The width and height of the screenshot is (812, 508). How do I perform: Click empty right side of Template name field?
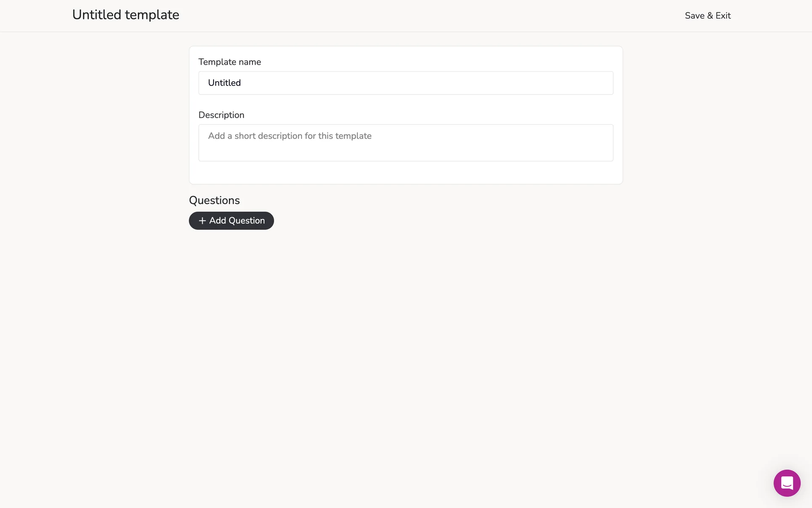(529, 83)
